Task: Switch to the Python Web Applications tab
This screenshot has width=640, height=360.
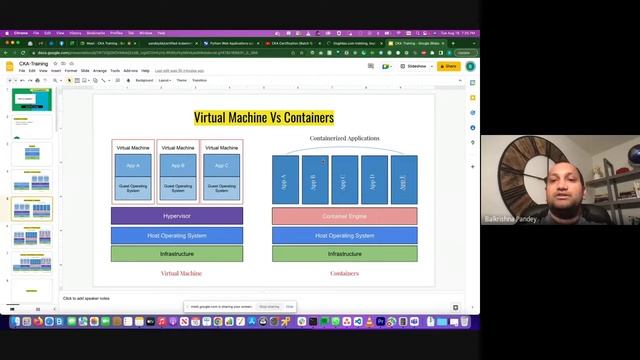Action: click(x=231, y=43)
